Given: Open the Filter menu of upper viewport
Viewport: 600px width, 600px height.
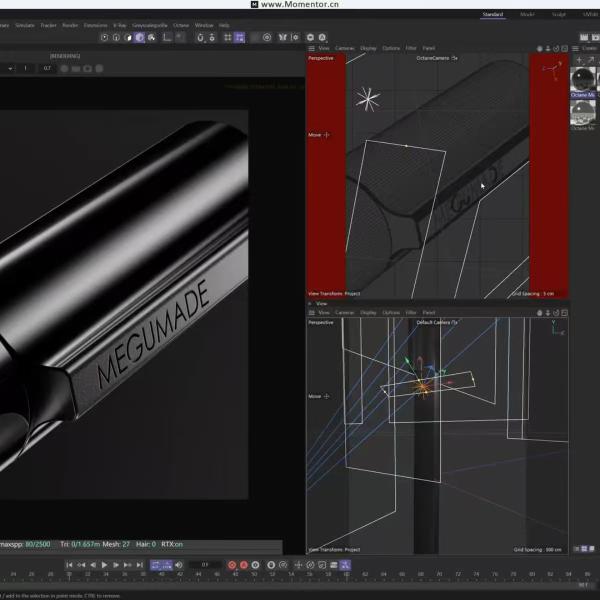Looking at the screenshot, I should [x=411, y=48].
